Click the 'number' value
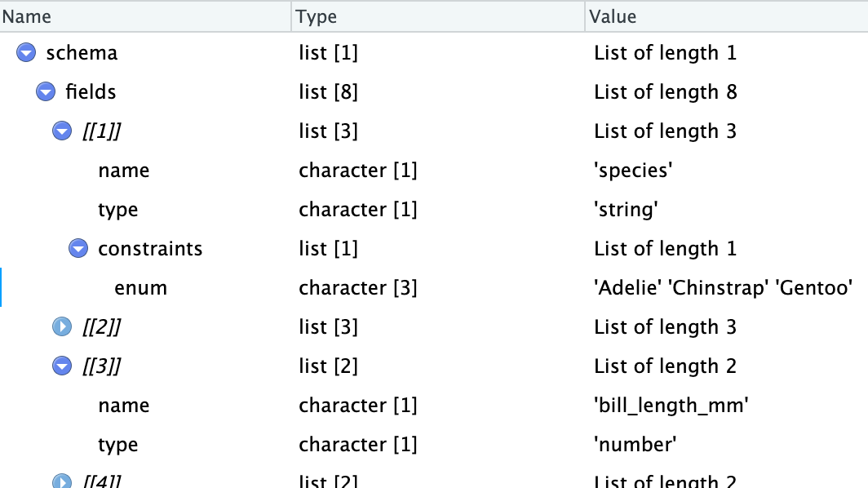Screen dimensions: 868x488 635,445
